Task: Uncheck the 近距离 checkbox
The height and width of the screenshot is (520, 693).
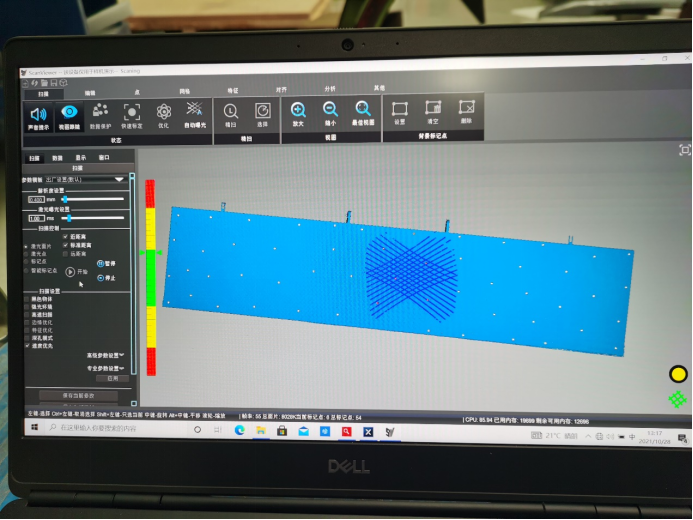Action: click(66, 237)
